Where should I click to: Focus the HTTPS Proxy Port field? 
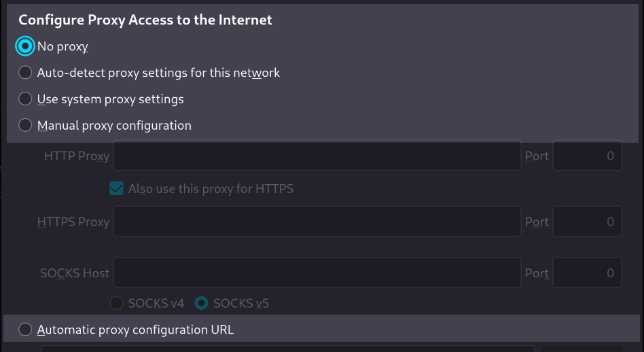[587, 222]
